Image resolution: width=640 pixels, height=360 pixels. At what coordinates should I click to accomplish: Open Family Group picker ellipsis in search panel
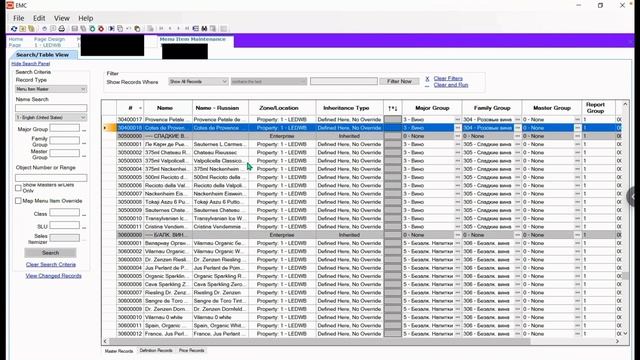click(84, 142)
